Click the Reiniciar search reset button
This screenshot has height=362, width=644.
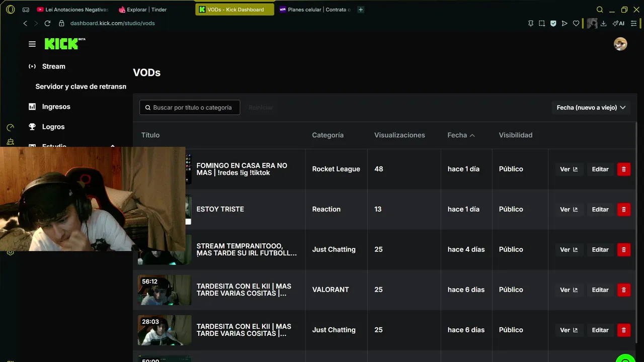point(261,108)
